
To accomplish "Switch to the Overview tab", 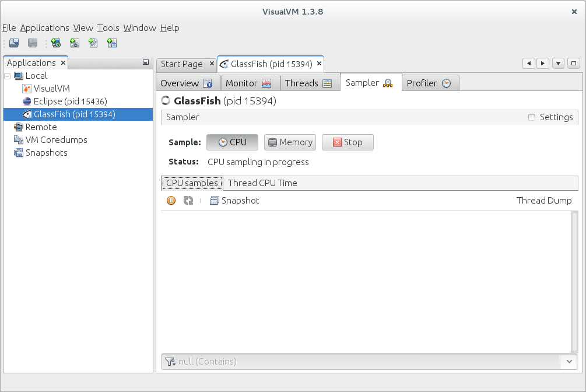I will tap(188, 83).
